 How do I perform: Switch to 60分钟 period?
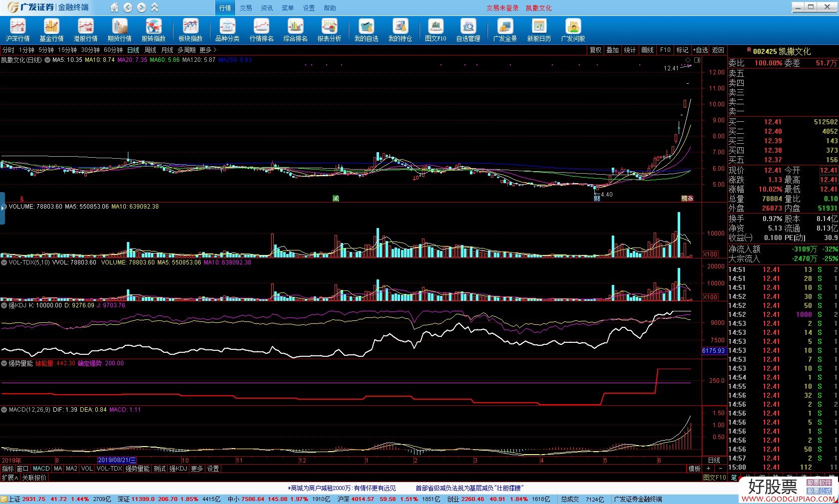coord(113,50)
